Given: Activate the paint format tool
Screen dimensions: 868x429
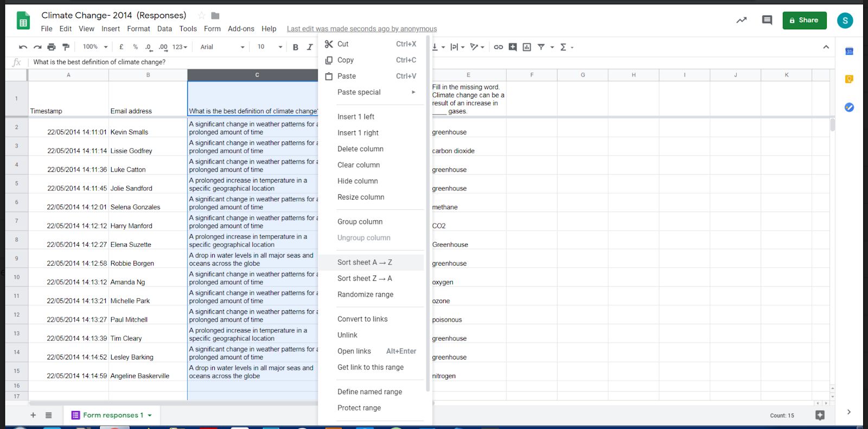Looking at the screenshot, I should [66, 47].
